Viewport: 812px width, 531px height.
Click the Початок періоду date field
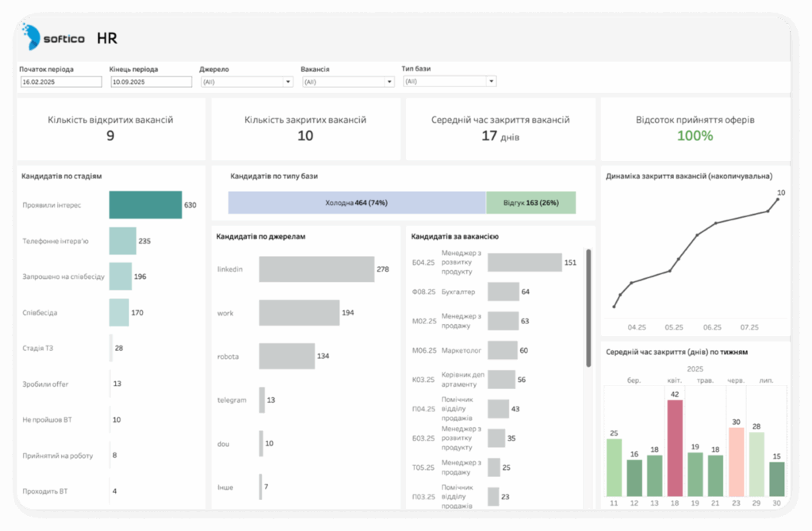61,82
